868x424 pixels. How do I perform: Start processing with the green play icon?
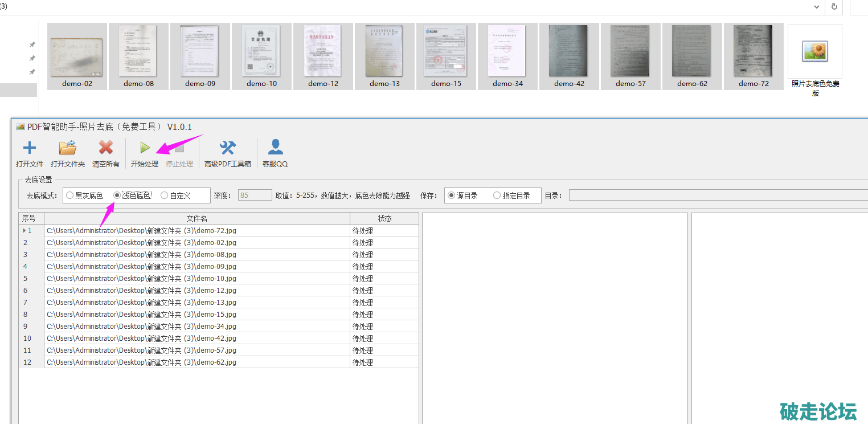[145, 149]
